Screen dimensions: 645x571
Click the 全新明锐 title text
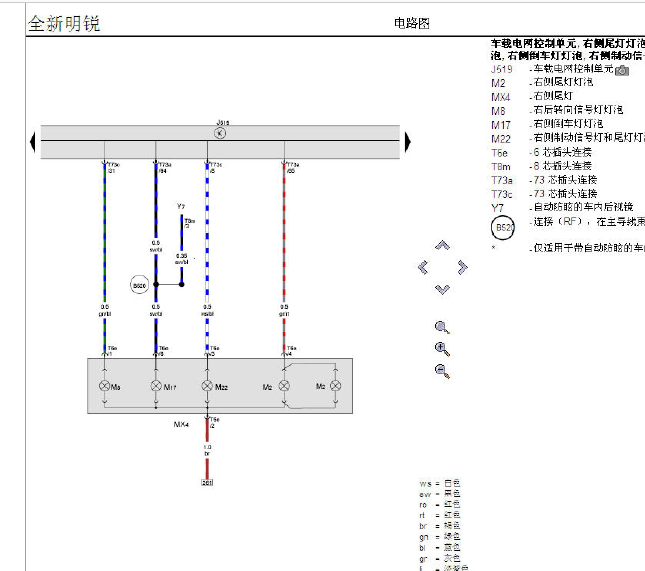[x=64, y=23]
